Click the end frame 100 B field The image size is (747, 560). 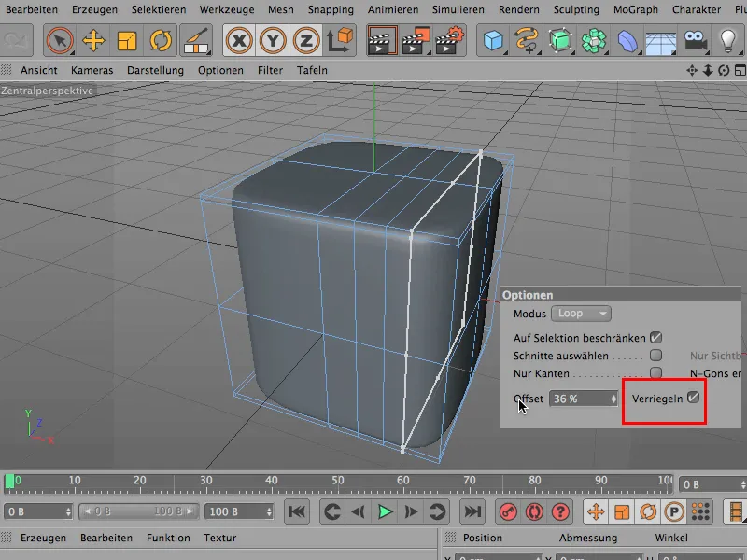point(239,511)
